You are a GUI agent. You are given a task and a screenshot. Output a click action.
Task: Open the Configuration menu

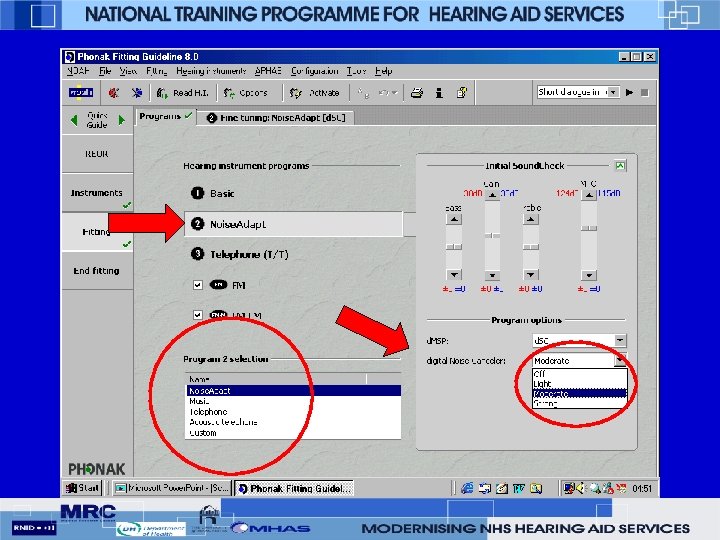(x=315, y=71)
